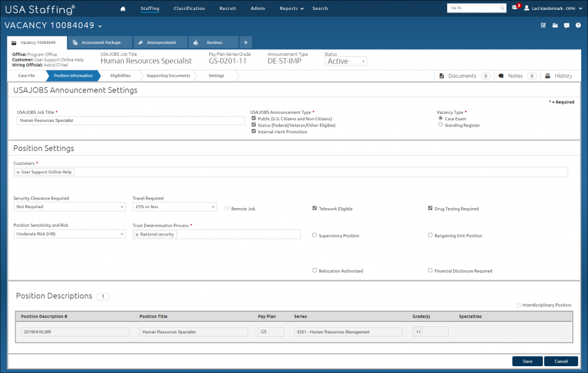Viewport: 588px width, 373px height.
Task: Click the Series 0201 field
Action: point(348,331)
